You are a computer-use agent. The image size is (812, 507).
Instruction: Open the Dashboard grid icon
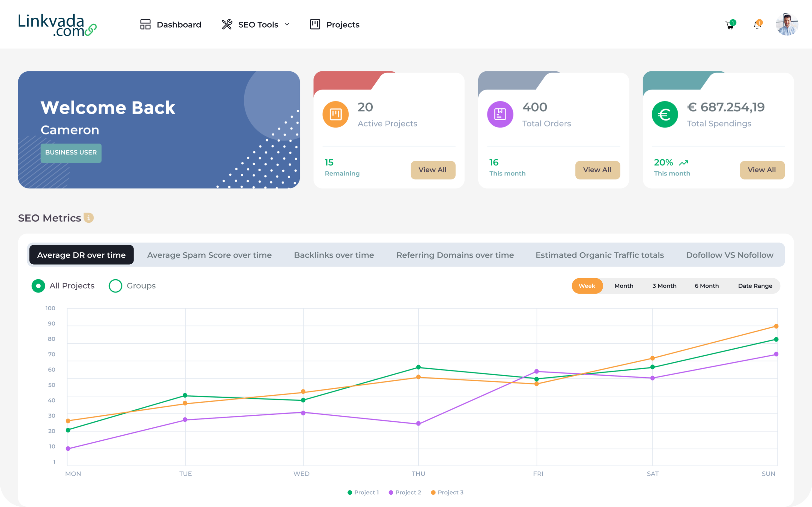[146, 24]
